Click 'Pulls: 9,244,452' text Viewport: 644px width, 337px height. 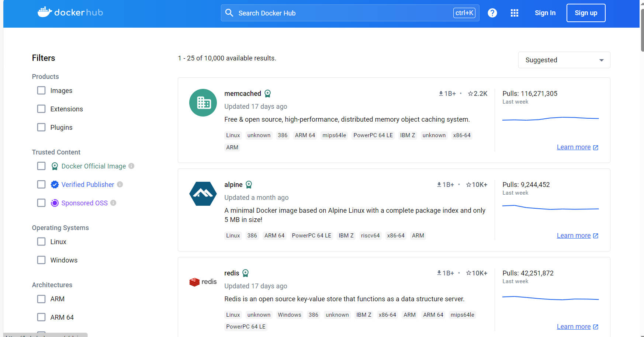[526, 185]
